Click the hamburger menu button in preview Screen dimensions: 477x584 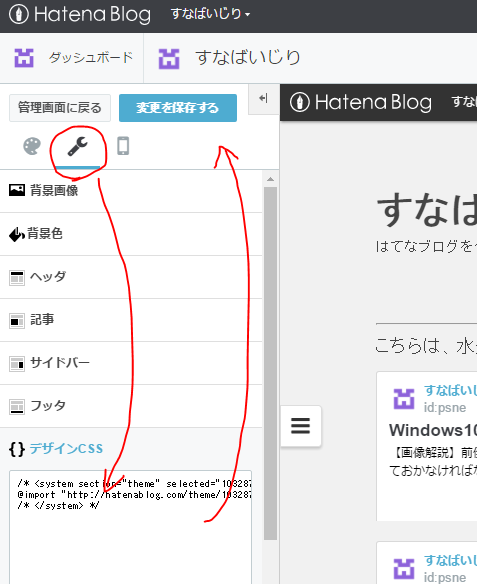(300, 426)
